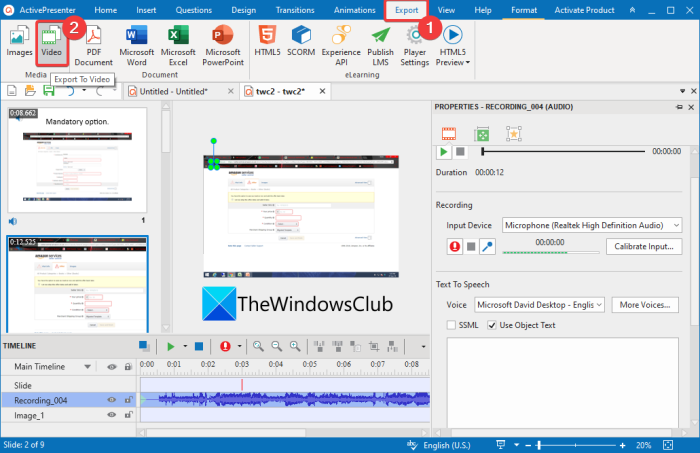
Task: Enable the SSML checkbox
Action: pos(451,325)
